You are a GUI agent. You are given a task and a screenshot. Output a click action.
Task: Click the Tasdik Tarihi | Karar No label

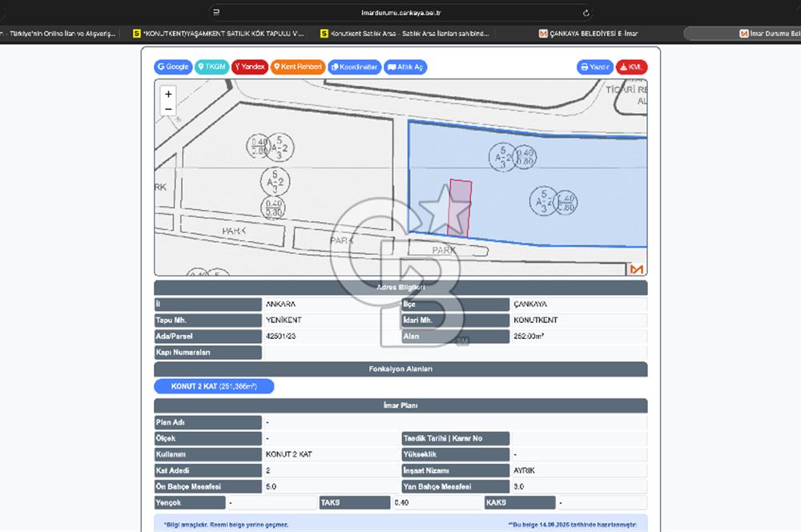click(455, 438)
